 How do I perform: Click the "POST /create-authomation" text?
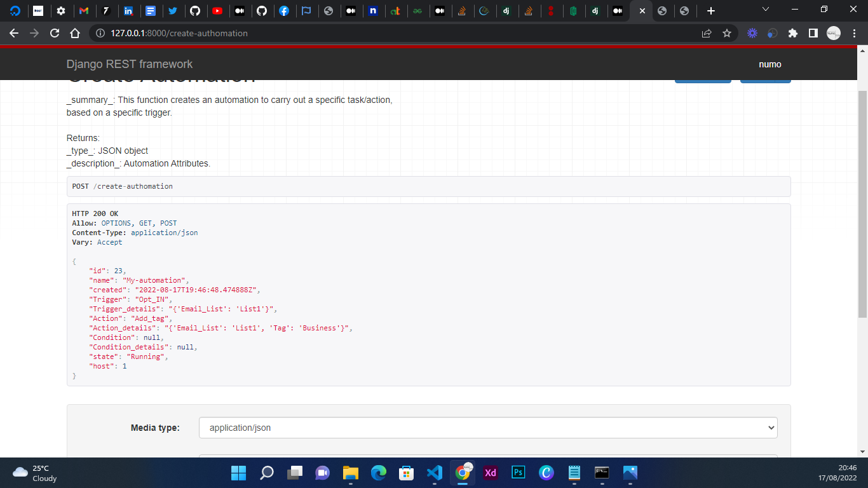point(123,186)
